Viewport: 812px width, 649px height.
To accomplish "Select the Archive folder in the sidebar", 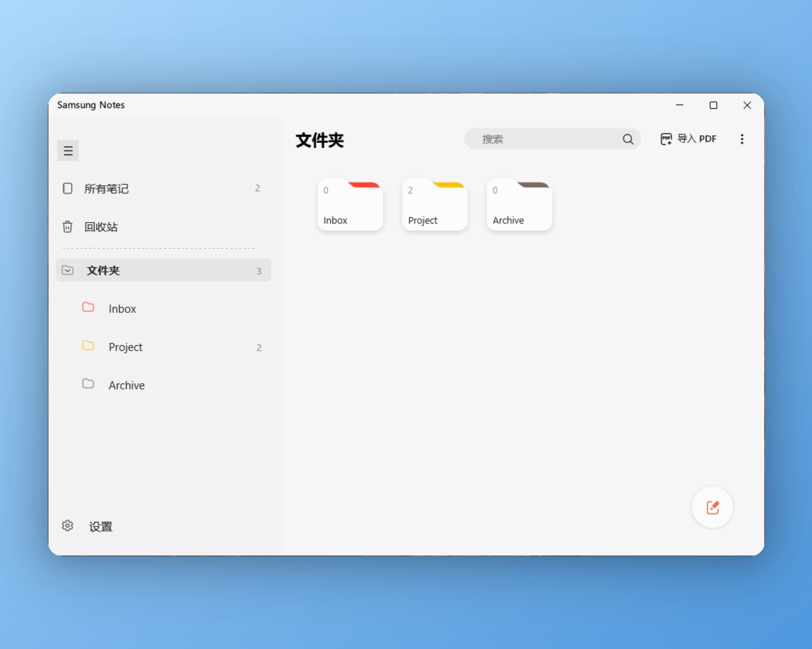I will click(127, 385).
